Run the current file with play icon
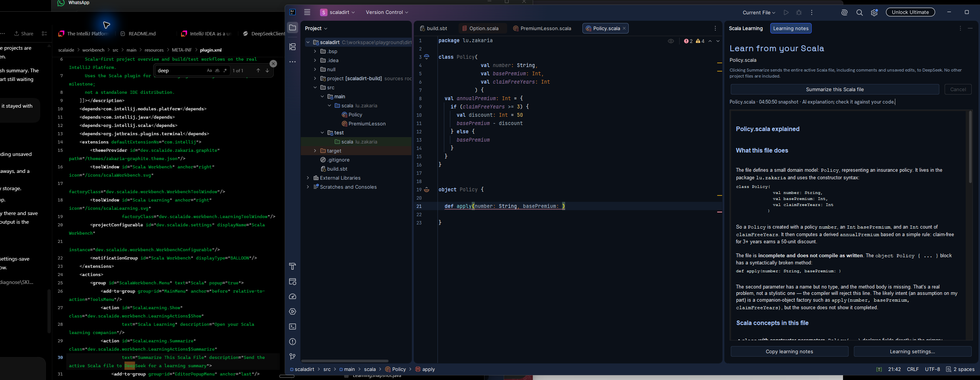 (786, 12)
